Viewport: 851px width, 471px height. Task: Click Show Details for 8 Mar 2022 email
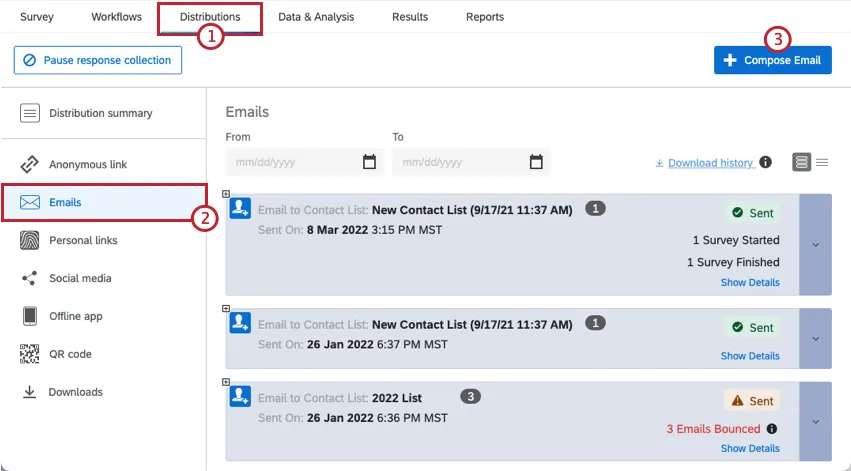coord(750,282)
